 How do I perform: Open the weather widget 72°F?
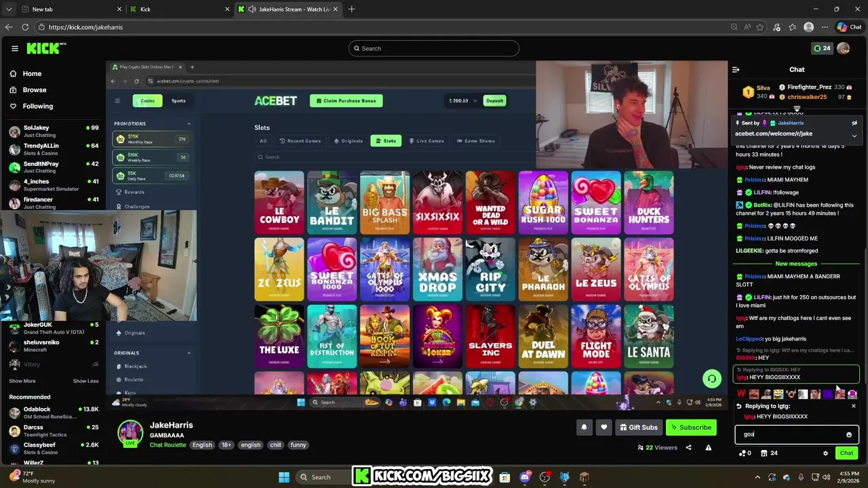tap(33, 476)
